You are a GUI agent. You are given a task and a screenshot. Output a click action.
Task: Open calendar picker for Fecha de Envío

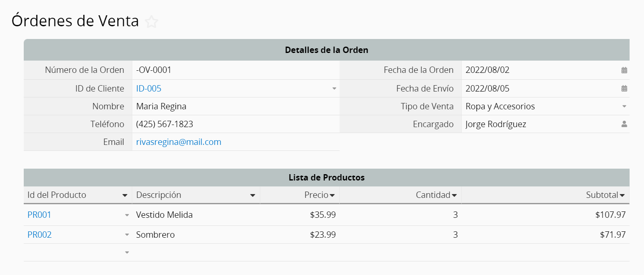point(624,89)
